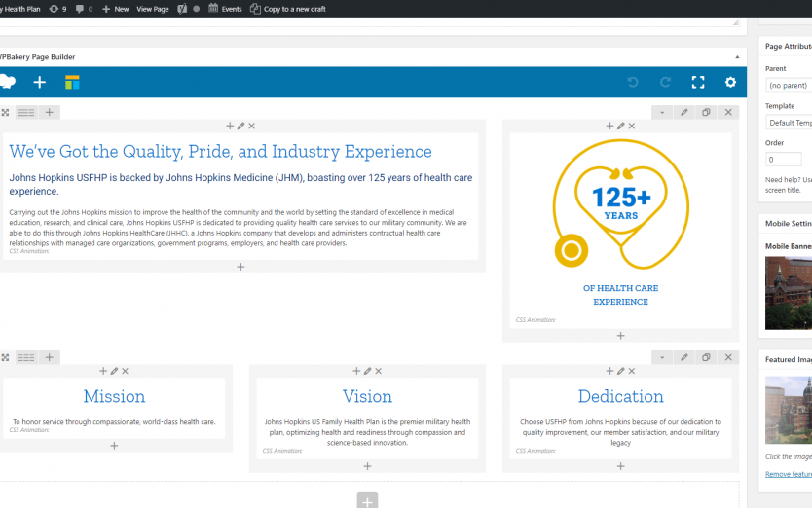
Task: Open the Templates icon in the WPBakery toolbar
Action: click(73, 83)
